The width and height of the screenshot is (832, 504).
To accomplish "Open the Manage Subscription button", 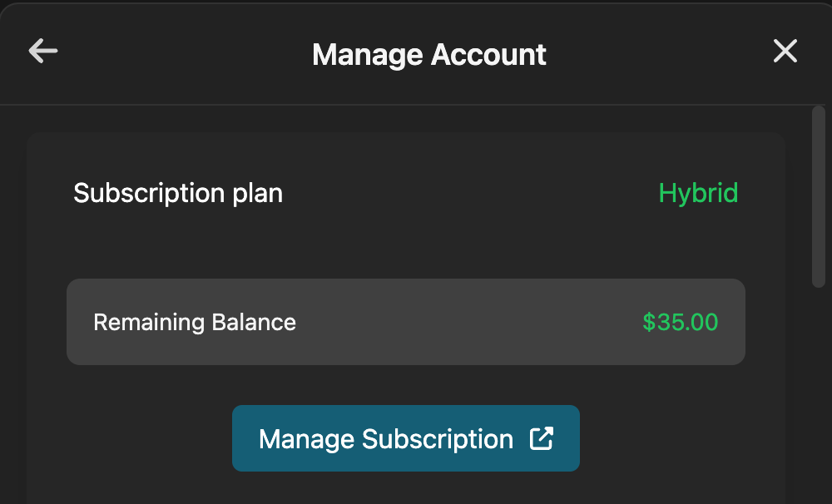I will [405, 438].
